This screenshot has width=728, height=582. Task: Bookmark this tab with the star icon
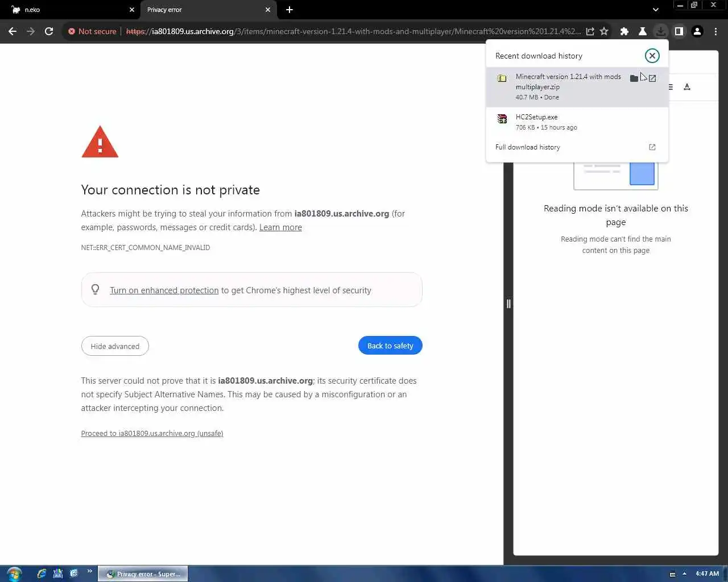(604, 31)
